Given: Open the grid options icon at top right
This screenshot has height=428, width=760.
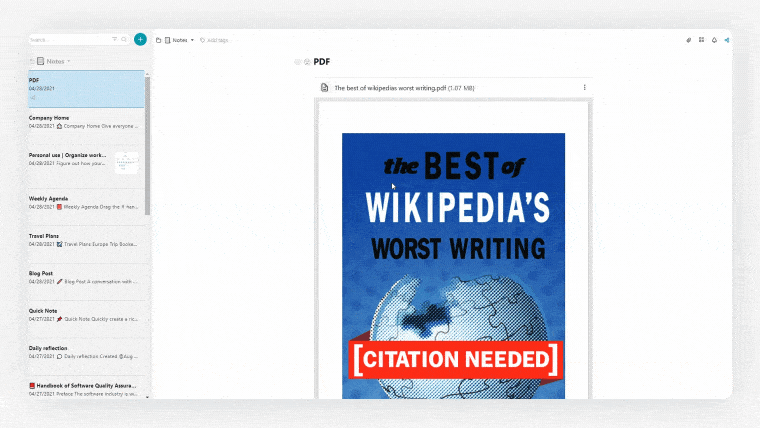Looking at the screenshot, I should point(701,40).
